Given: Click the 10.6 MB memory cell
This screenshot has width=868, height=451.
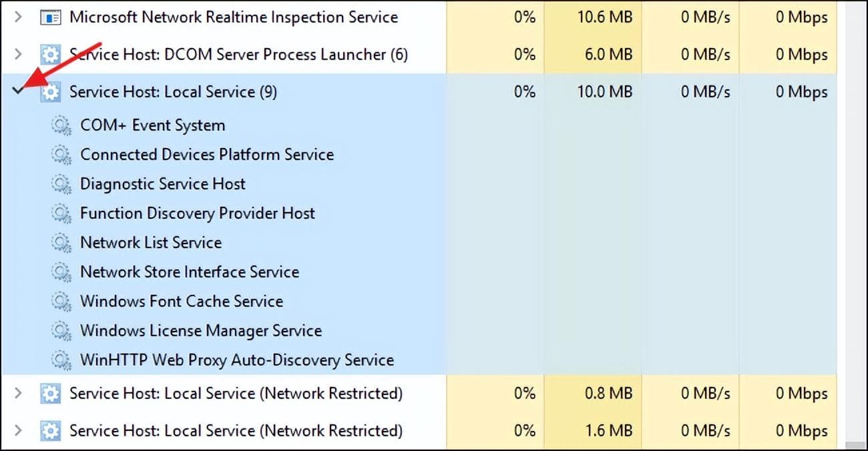Looking at the screenshot, I should point(593,17).
